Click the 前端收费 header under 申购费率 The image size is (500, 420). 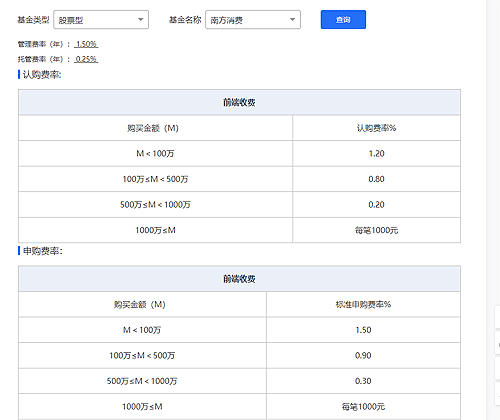pyautogui.click(x=239, y=279)
